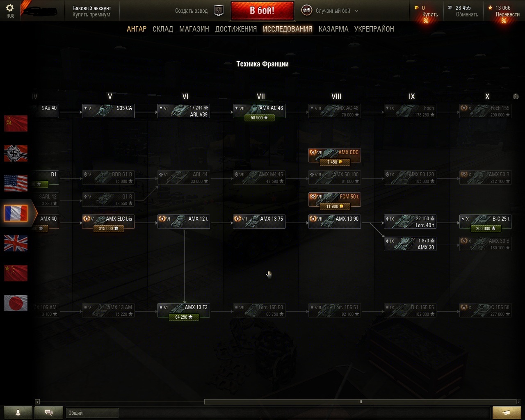Open the МАГАЗИН tab

pyautogui.click(x=194, y=29)
